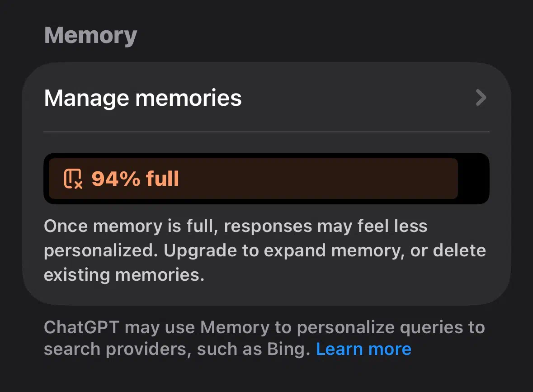Tap the Manage memories label
The width and height of the screenshot is (533, 392).
[143, 98]
